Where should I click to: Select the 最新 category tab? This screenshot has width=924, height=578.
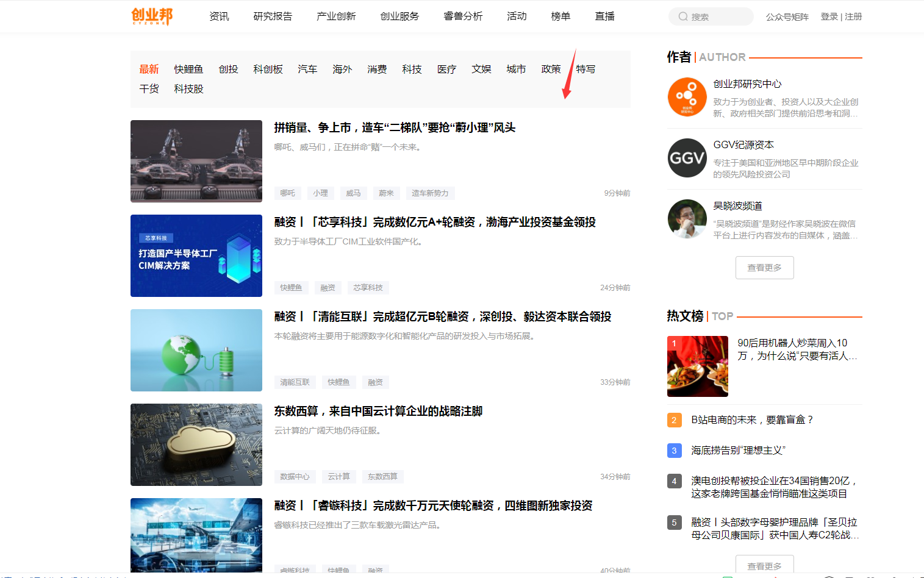tap(149, 70)
